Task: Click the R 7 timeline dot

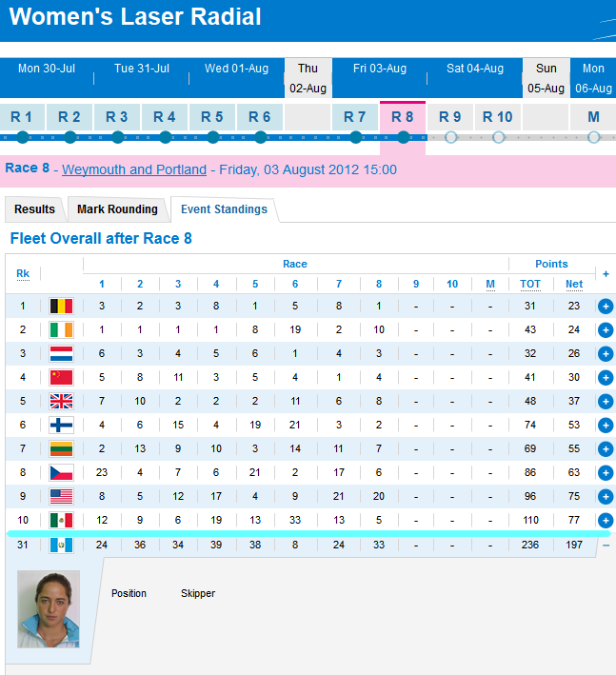Action: point(355,137)
